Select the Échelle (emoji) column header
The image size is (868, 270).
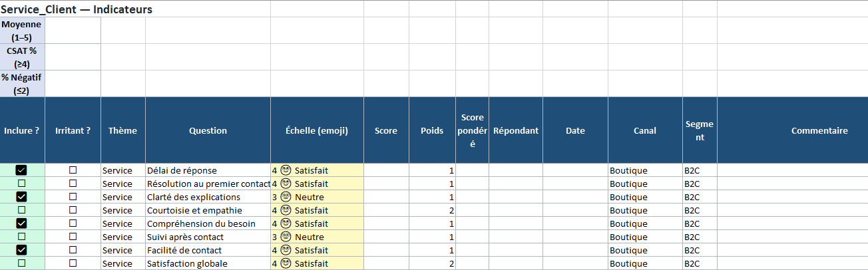[x=317, y=130]
